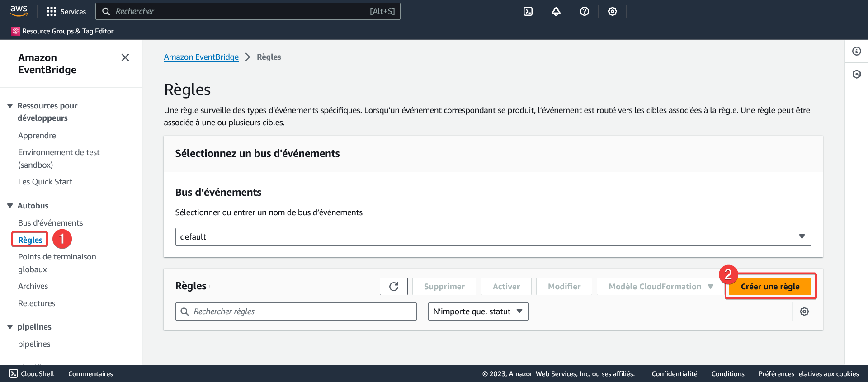868x382 pixels.
Task: Select Règles in the side navigation
Action: pos(30,240)
